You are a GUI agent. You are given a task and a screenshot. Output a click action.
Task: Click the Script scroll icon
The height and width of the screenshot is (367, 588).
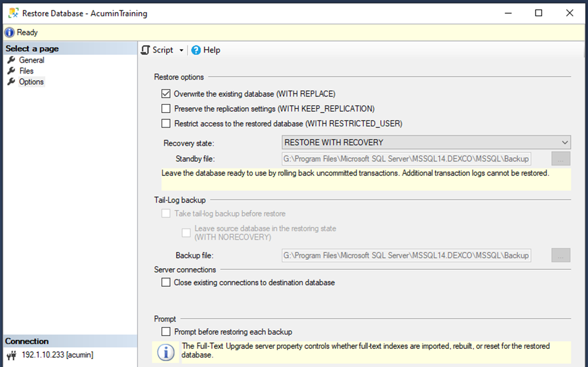click(145, 50)
